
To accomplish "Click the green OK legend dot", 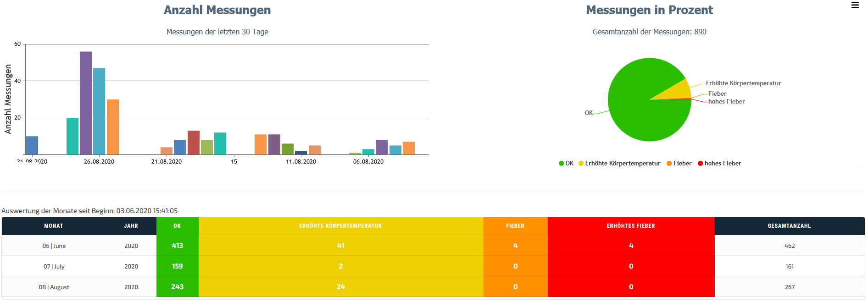I will [561, 164].
